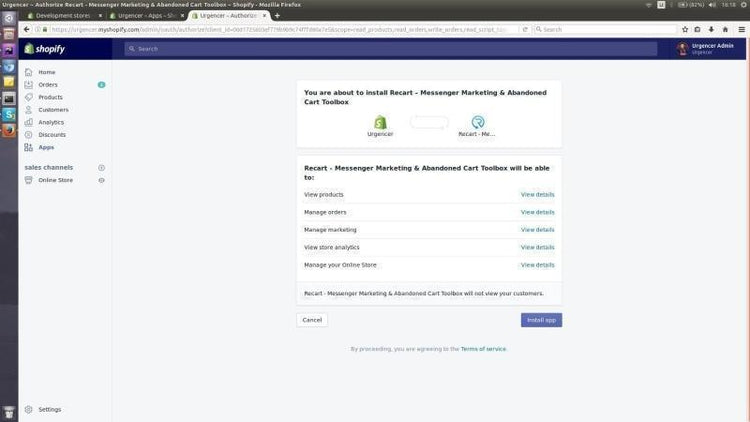Click the Settings gear icon
Image resolution: width=750 pixels, height=422 pixels.
29,410
